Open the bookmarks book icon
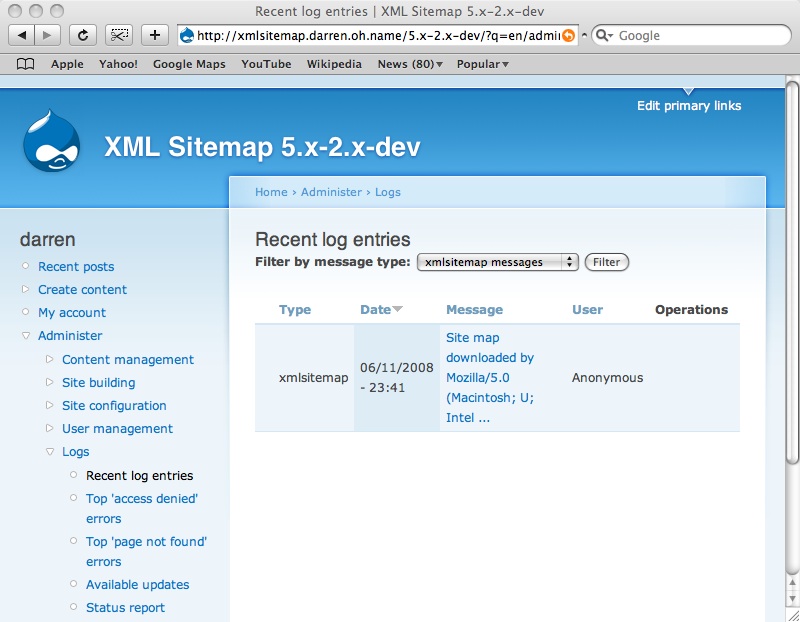 26,64
